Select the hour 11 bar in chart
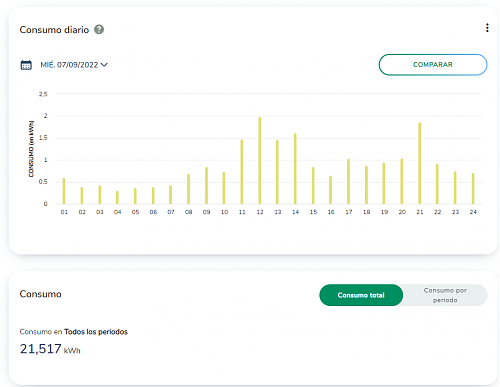The width and height of the screenshot is (500, 387). coord(242,172)
